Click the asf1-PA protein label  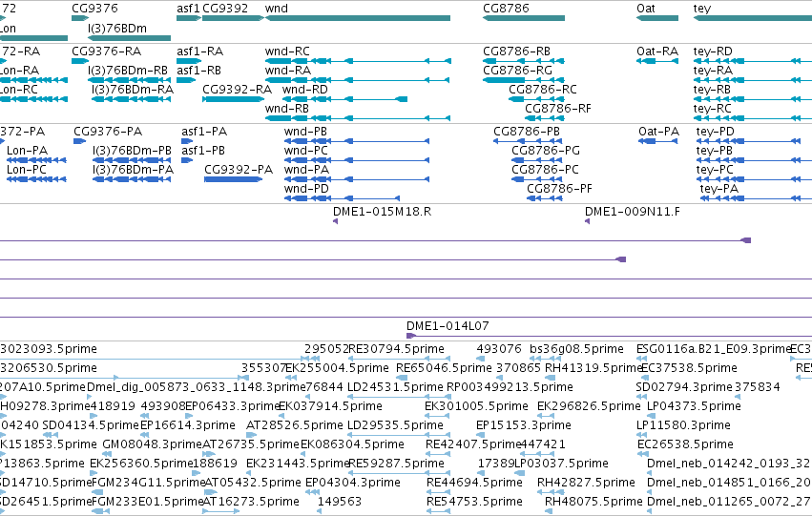click(x=204, y=132)
